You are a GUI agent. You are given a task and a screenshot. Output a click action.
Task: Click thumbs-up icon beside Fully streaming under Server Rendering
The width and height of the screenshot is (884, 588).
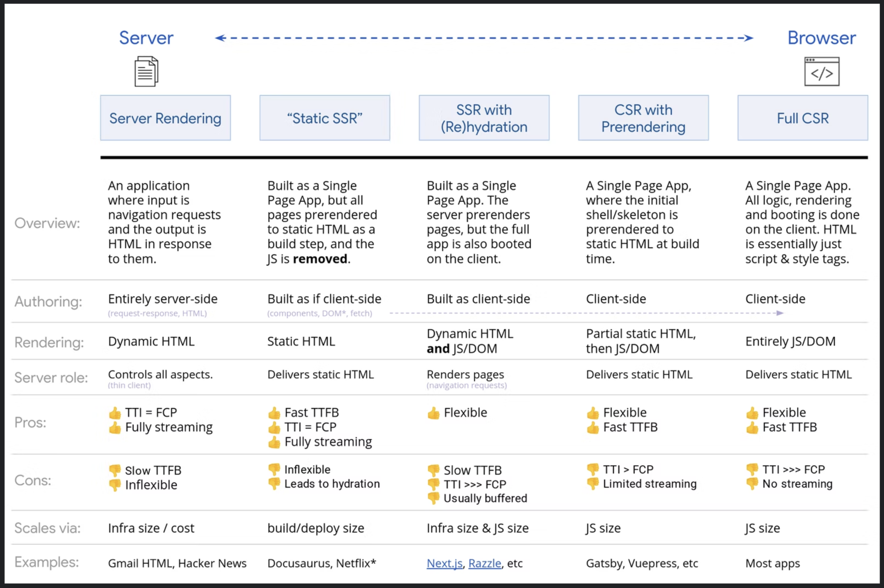[x=115, y=428]
